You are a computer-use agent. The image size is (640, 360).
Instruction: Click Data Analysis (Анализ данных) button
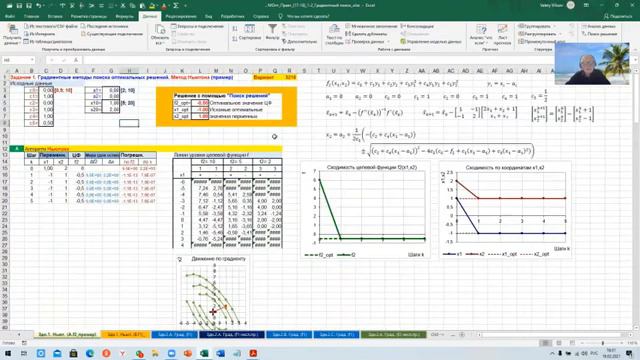click(599, 26)
